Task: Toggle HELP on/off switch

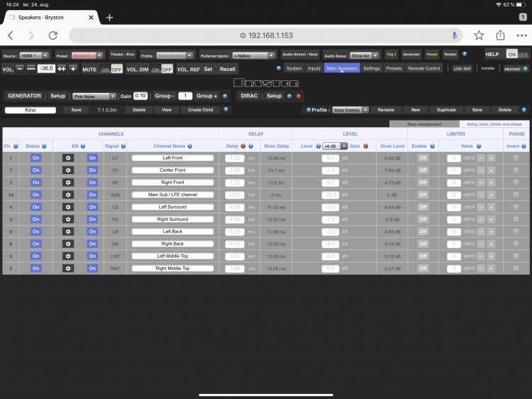Action: 517,55
